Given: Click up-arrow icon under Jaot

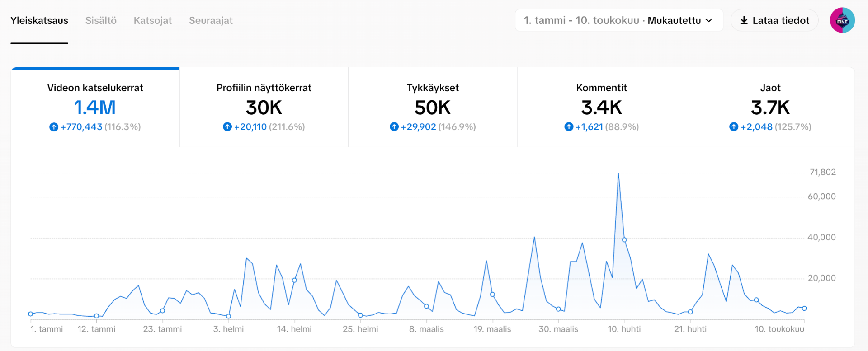Looking at the screenshot, I should (x=734, y=127).
